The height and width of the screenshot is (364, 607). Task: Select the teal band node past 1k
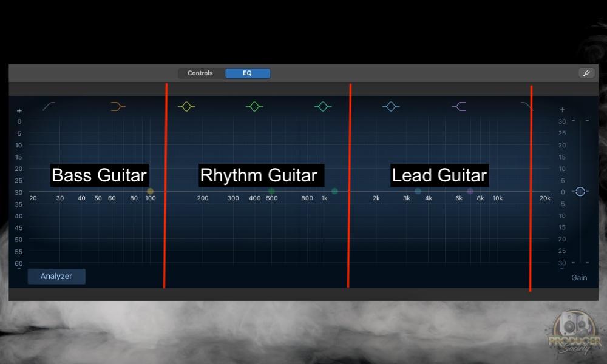coord(335,191)
